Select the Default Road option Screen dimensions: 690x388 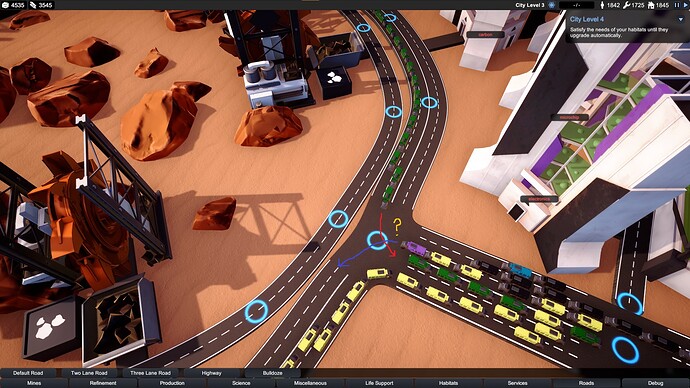[x=28, y=373]
